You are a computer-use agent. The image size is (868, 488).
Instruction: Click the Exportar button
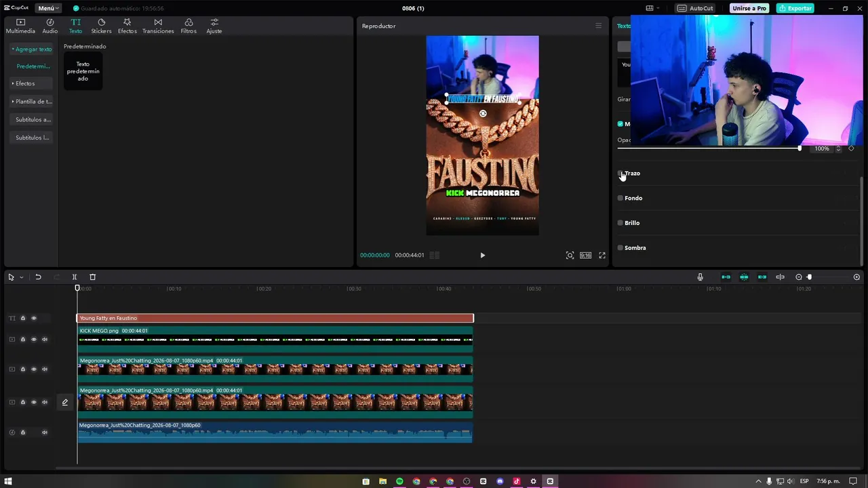[795, 8]
